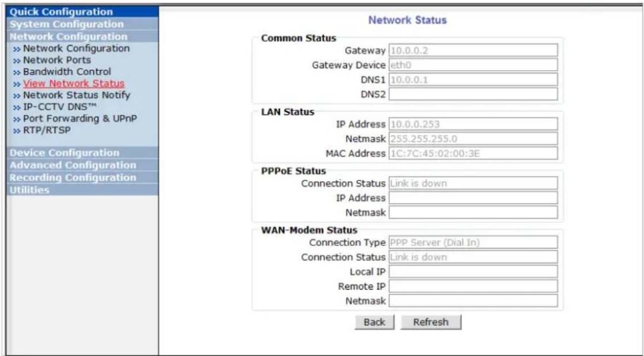This screenshot has width=644, height=356.
Task: Open the Bandwidth Control page
Action: pos(67,71)
